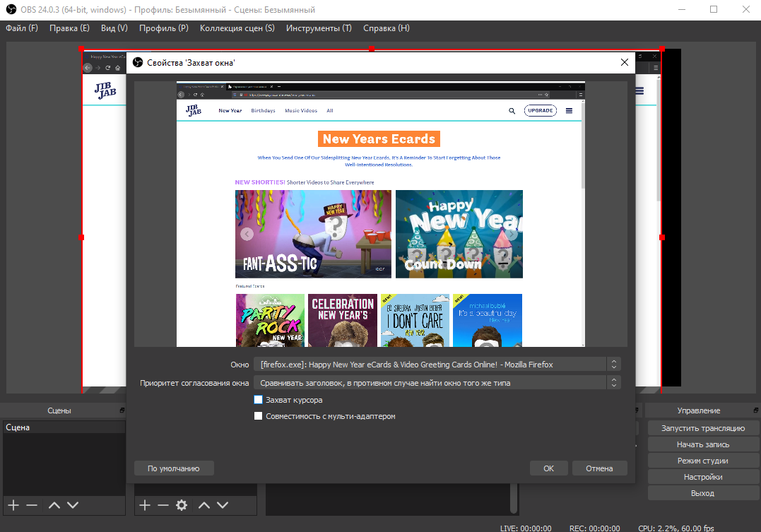Open the Профиль (P) menu

point(163,28)
